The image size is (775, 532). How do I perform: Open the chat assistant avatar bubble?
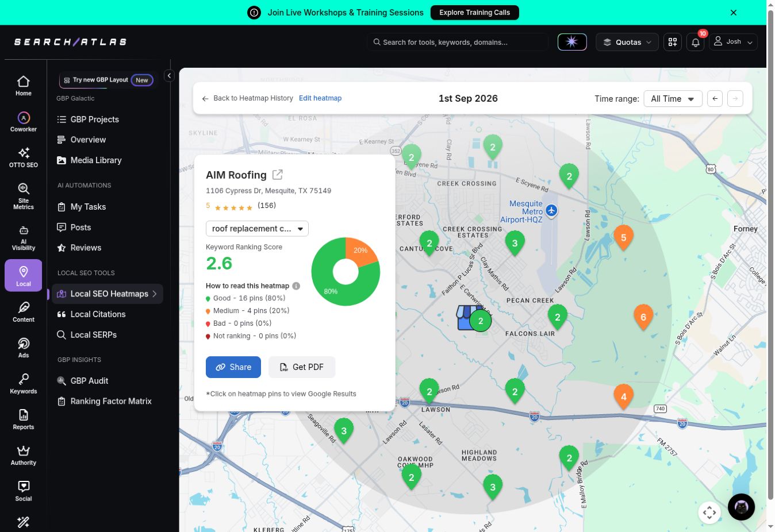(742, 507)
